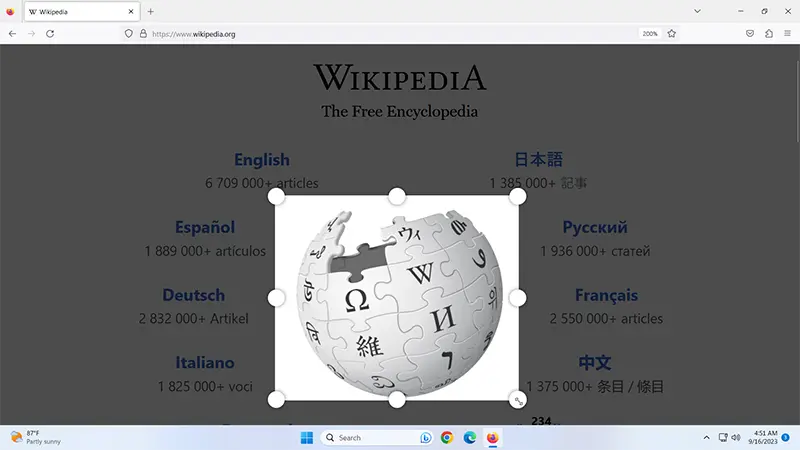Show hidden system tray icons
800x450 pixels.
click(706, 438)
